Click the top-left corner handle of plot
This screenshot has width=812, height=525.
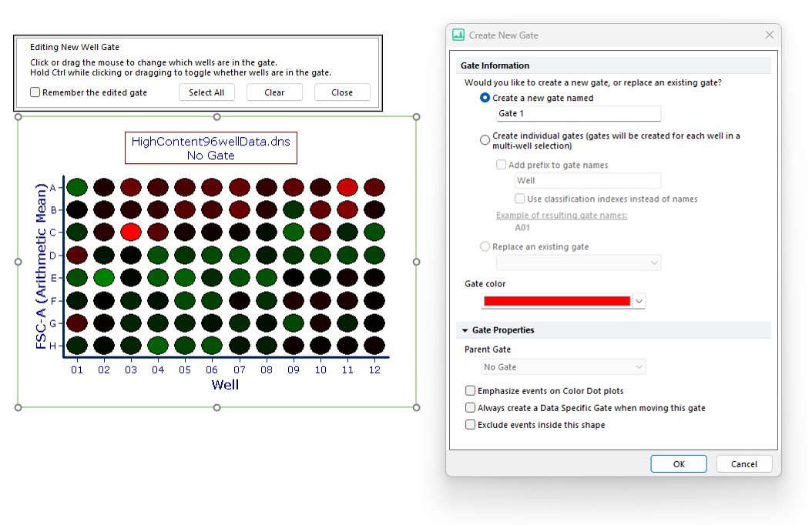click(x=18, y=117)
